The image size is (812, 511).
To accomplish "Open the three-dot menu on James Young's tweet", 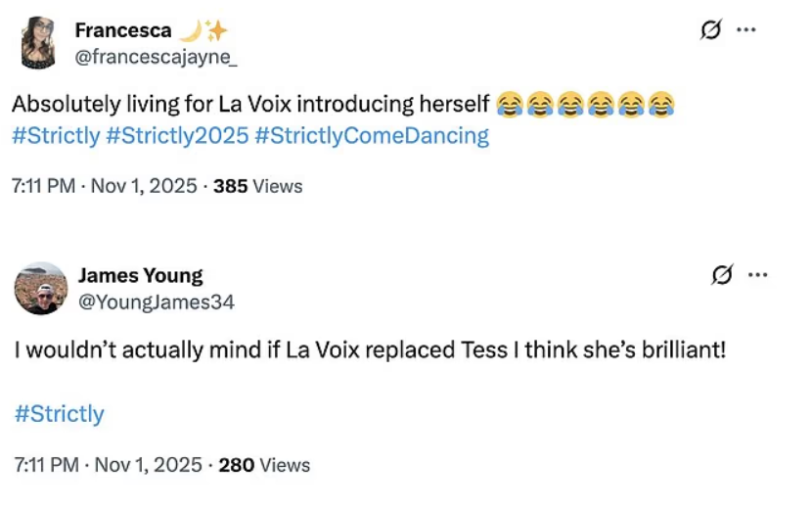I will (757, 275).
